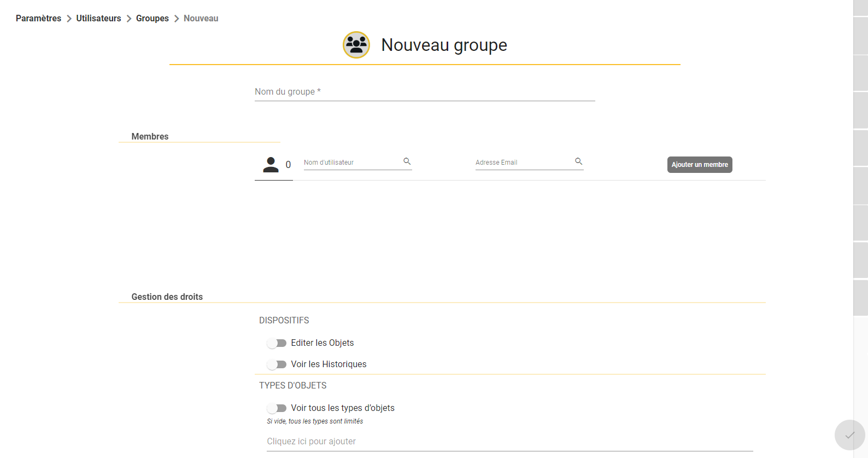Click the Adresse Email search field
Image resolution: width=868 pixels, height=458 pixels.
coord(529,163)
